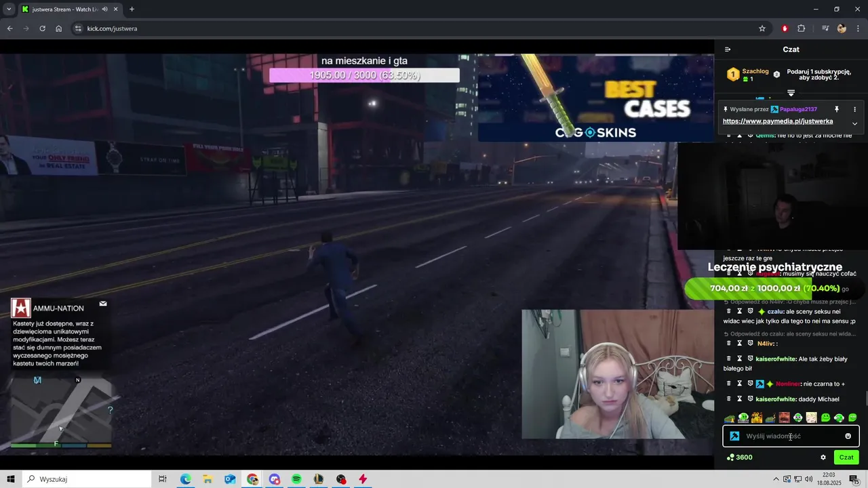Viewport: 868px width, 488px height.
Task: Open the red extension icon in toolbar
Action: coord(785,28)
